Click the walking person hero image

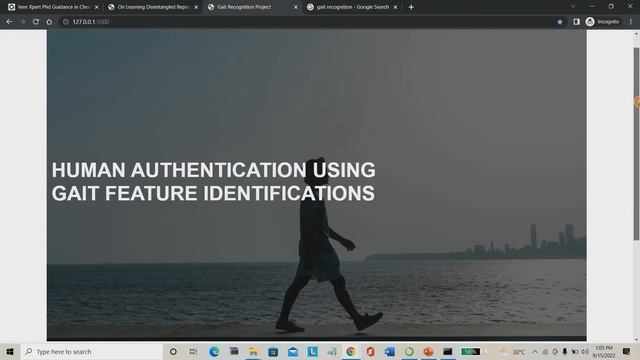[x=317, y=185]
